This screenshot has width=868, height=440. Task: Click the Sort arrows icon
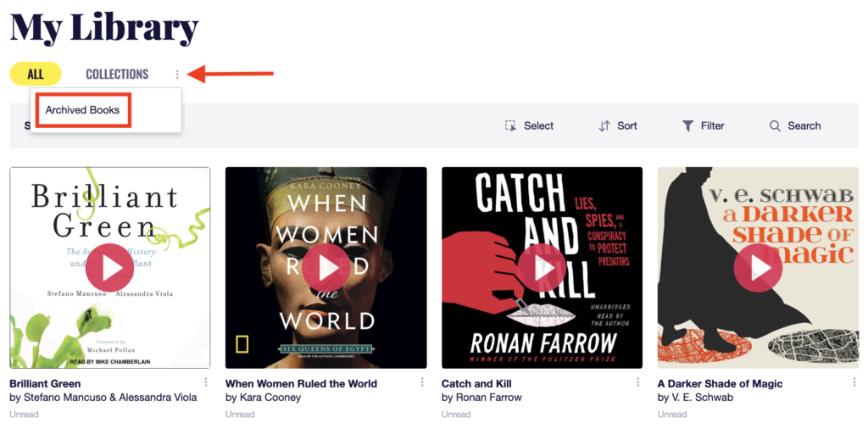(604, 125)
